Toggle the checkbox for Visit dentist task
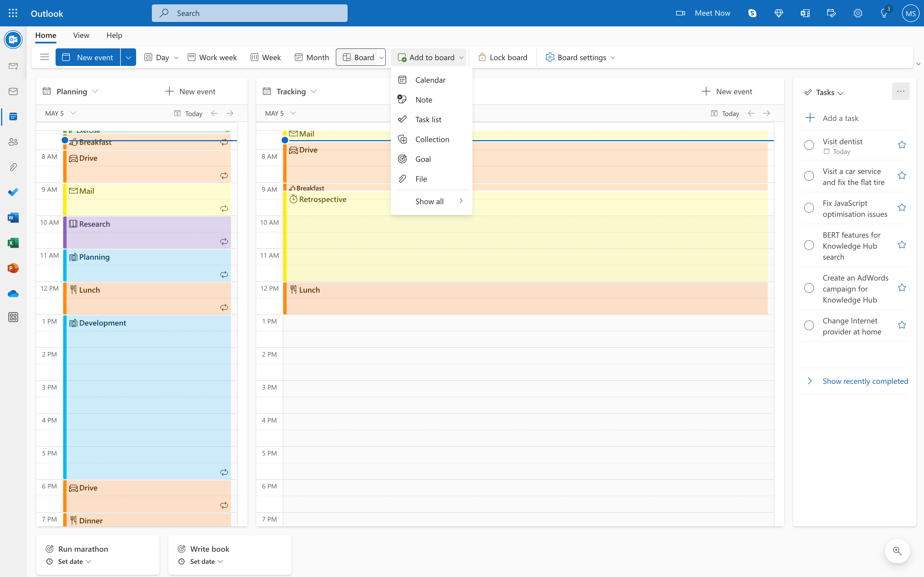The image size is (924, 577). pos(810,145)
